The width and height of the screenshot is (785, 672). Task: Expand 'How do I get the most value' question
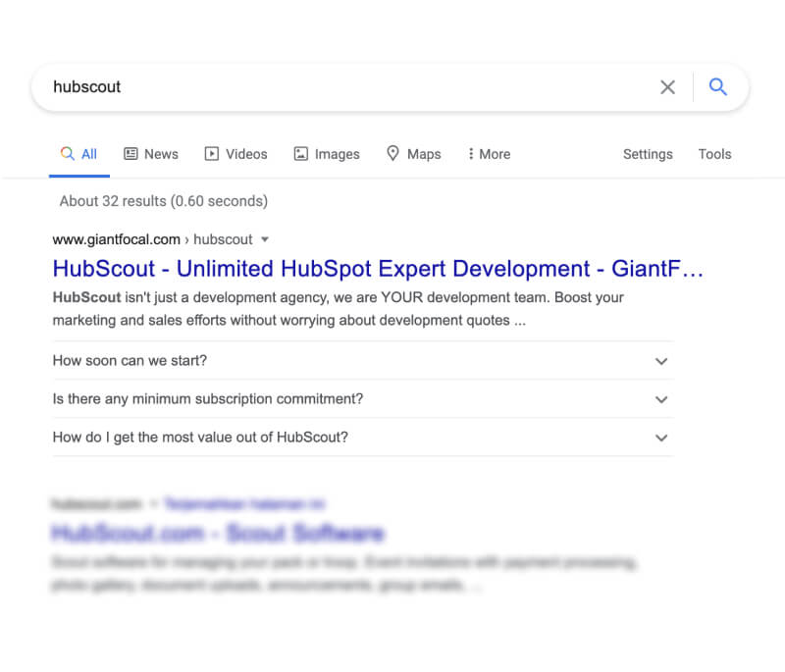point(363,438)
